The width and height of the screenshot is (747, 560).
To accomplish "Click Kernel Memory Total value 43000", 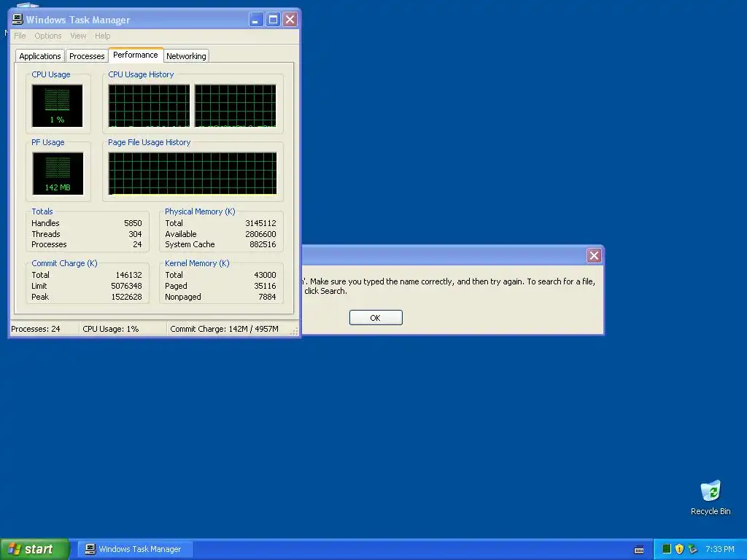I will pos(265,275).
